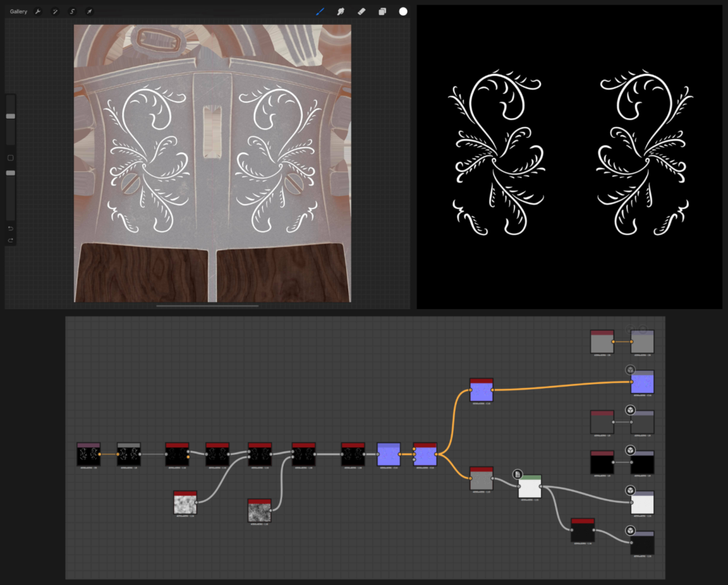The height and width of the screenshot is (585, 728).
Task: Select black node fed by dark grunge noise
Action: pos(304,454)
